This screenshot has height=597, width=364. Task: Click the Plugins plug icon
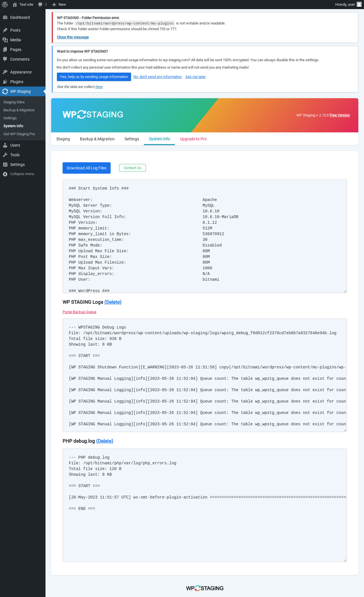[5, 82]
